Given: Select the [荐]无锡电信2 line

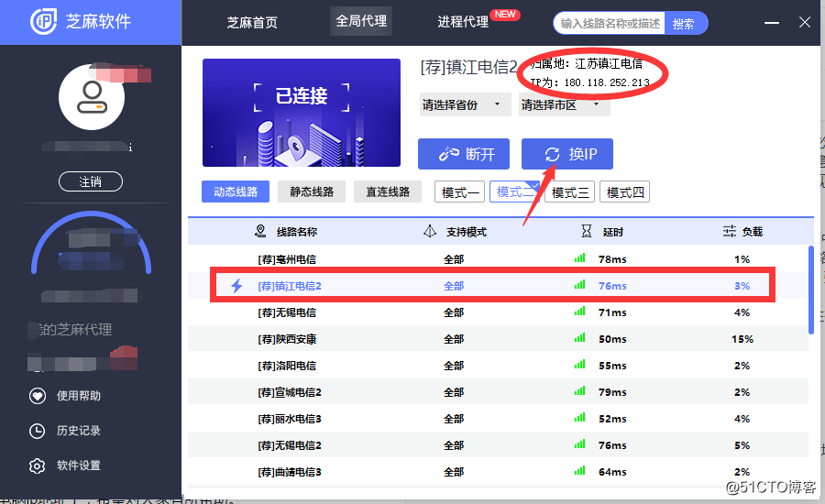Looking at the screenshot, I should pos(498,445).
